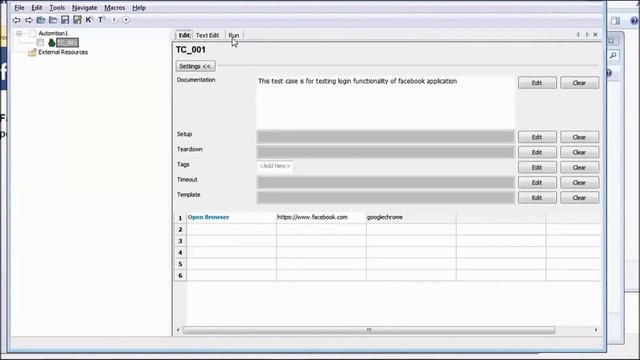
Task: Click the Documentation text field
Action: 386,102
